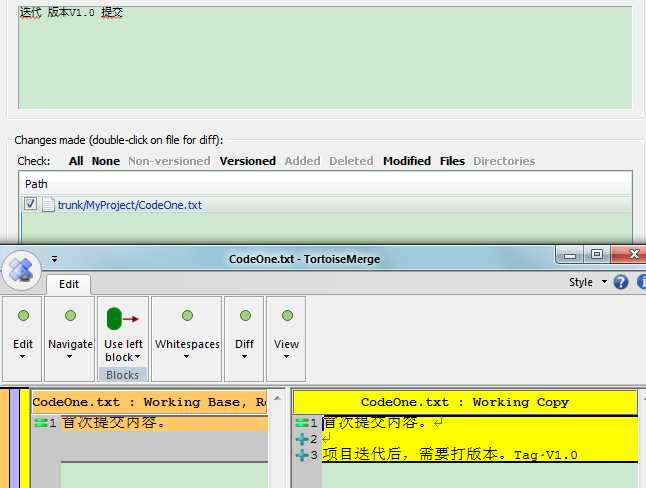Click the equal-sign icon on Working Copy line 1
This screenshot has height=488, width=646.
302,422
